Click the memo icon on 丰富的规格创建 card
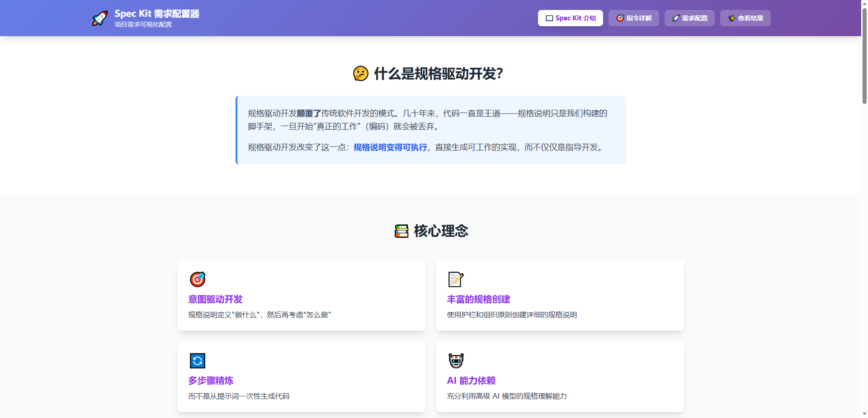Screen dimensions: 868x418 pos(456,279)
